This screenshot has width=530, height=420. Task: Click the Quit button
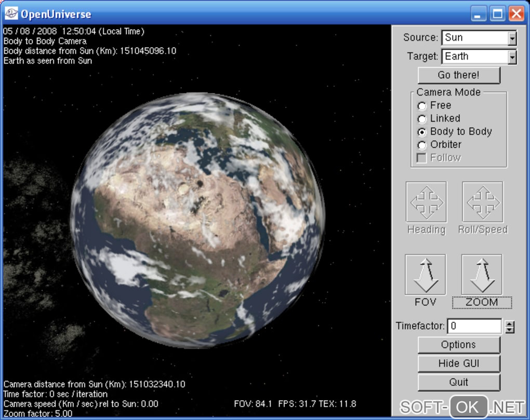[459, 382]
